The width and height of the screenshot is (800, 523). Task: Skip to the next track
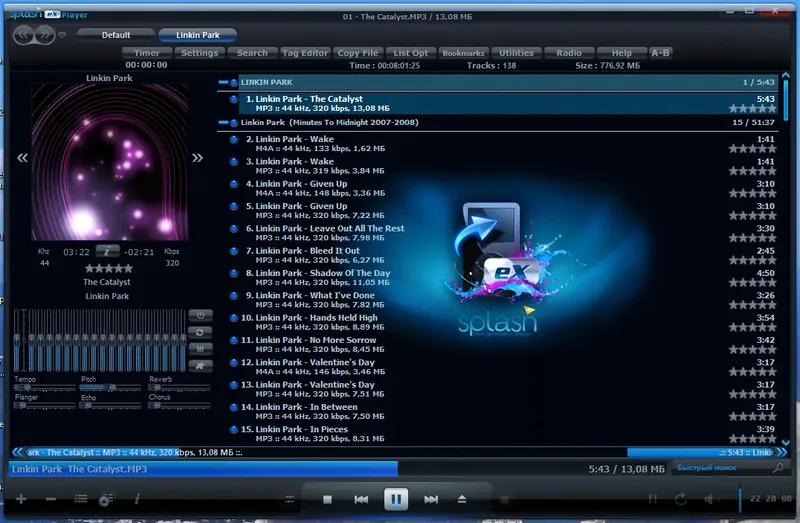pos(431,500)
